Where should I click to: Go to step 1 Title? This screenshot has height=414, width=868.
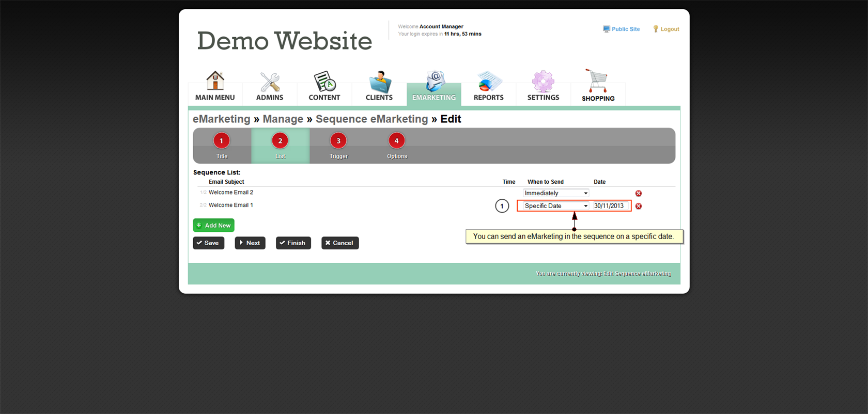click(x=222, y=141)
